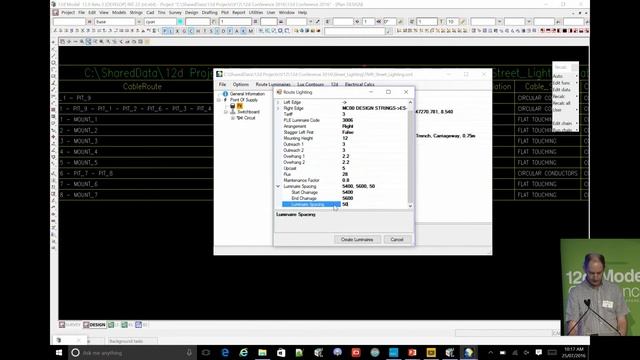The image size is (640, 360).
Task: Open the PowerPoint icon on taskbar
Action: click(412, 353)
